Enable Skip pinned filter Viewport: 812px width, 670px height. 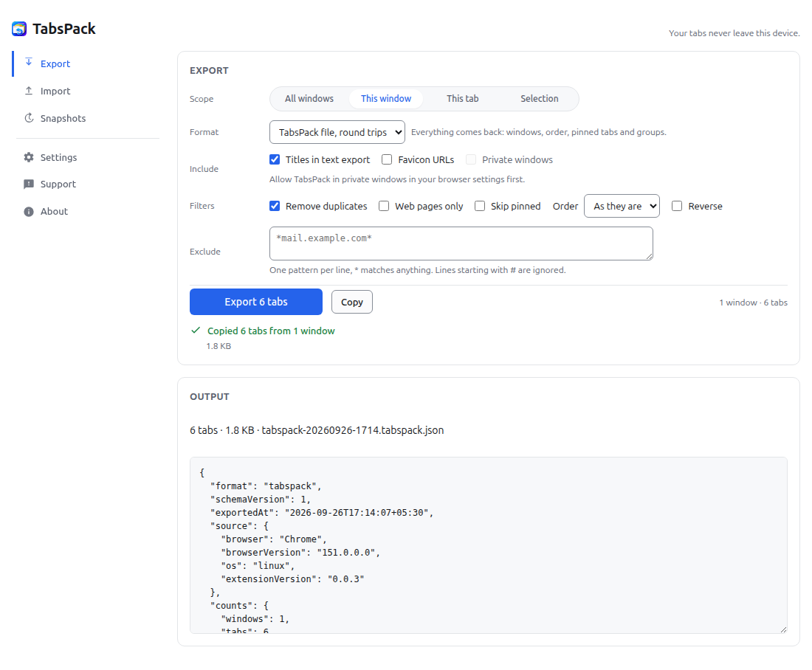[x=480, y=206]
